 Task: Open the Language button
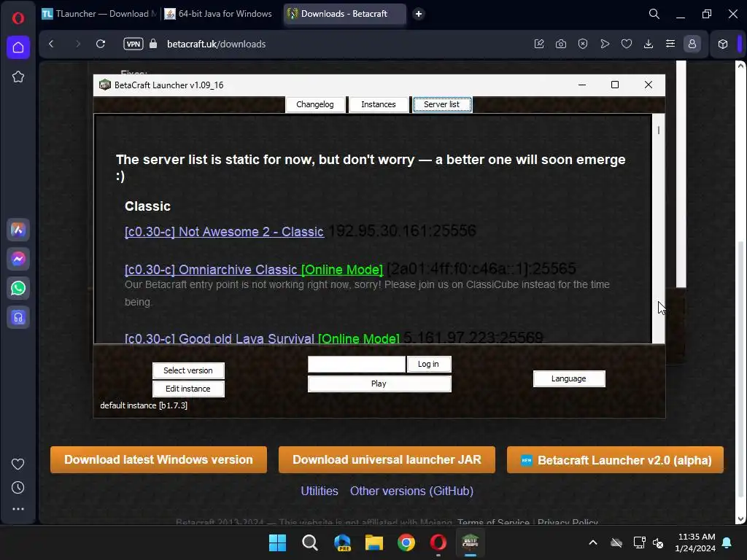click(x=569, y=378)
